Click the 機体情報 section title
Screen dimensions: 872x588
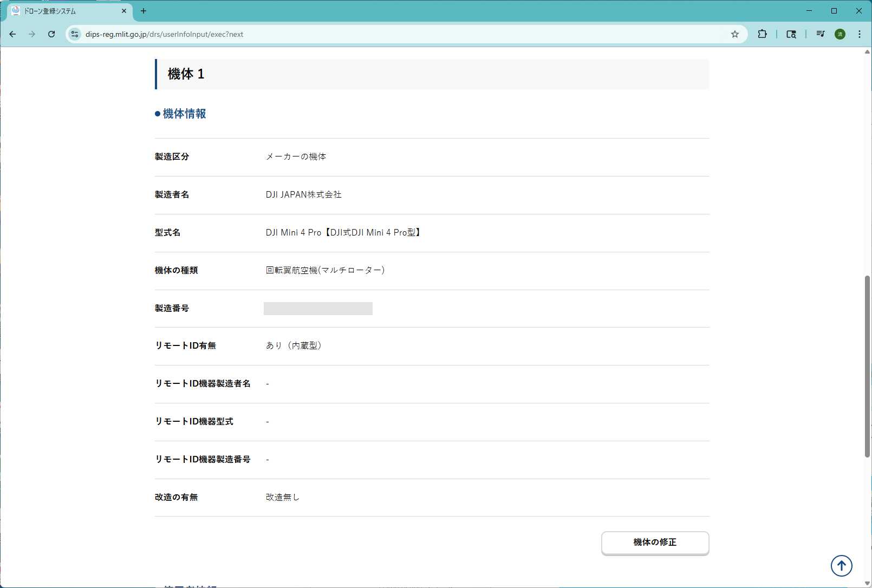[184, 114]
